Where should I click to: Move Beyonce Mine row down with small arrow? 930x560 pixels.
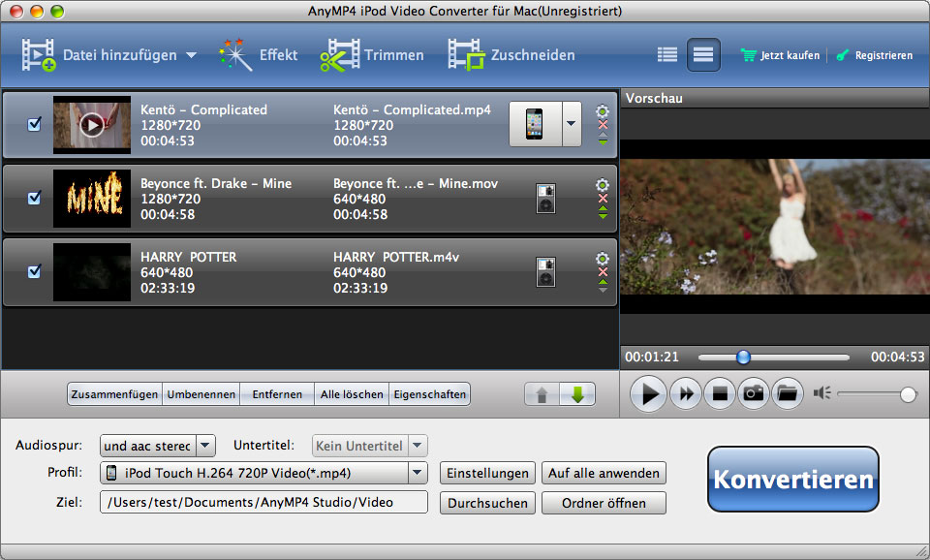click(603, 216)
